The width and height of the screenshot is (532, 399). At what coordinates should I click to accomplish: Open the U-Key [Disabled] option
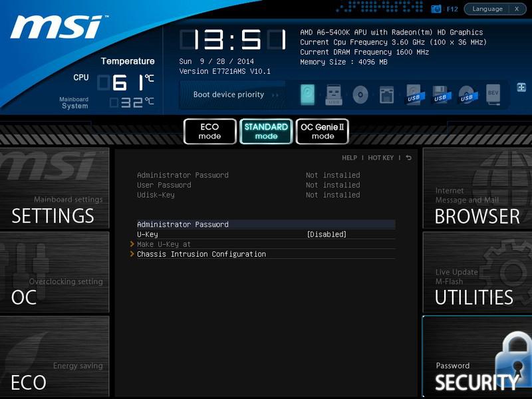[265, 234]
